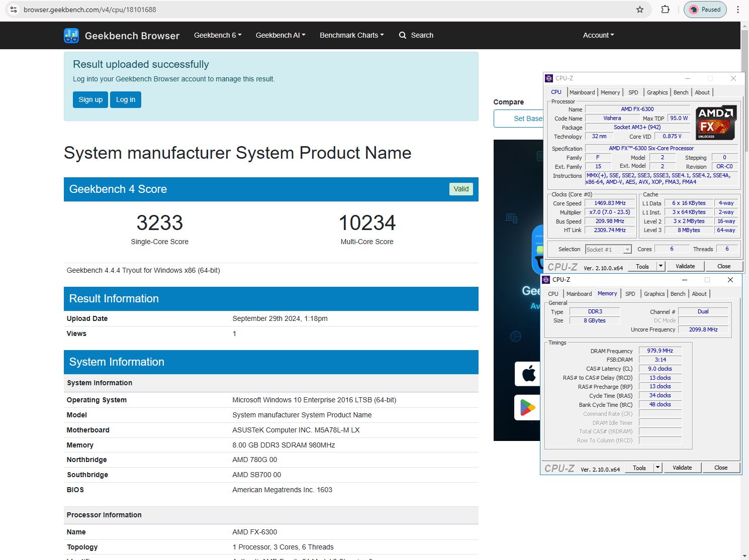Viewport: 749px width, 560px height.
Task: Open Tools dropdown arrow in upper CPU-Z window
Action: (x=661, y=266)
